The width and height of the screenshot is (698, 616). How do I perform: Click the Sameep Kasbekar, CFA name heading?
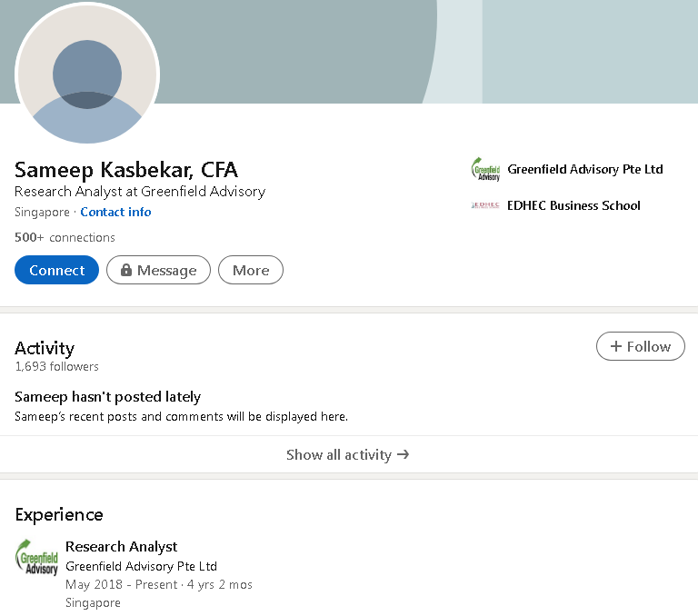126,170
